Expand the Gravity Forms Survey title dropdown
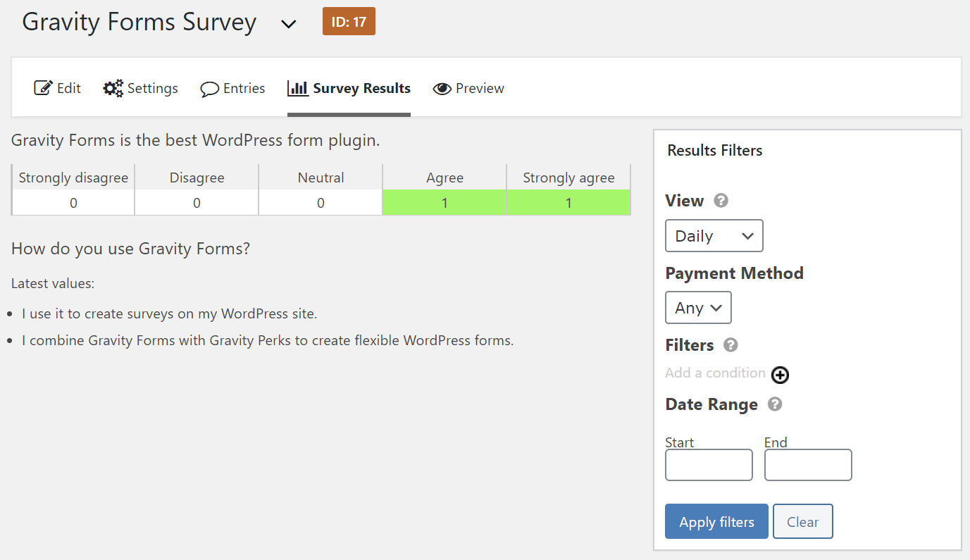 pyautogui.click(x=288, y=23)
